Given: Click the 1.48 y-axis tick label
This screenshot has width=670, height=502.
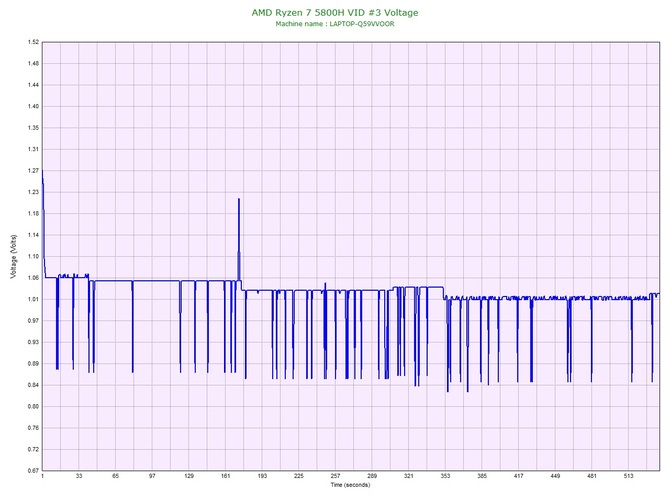Looking at the screenshot, I should pos(33,63).
